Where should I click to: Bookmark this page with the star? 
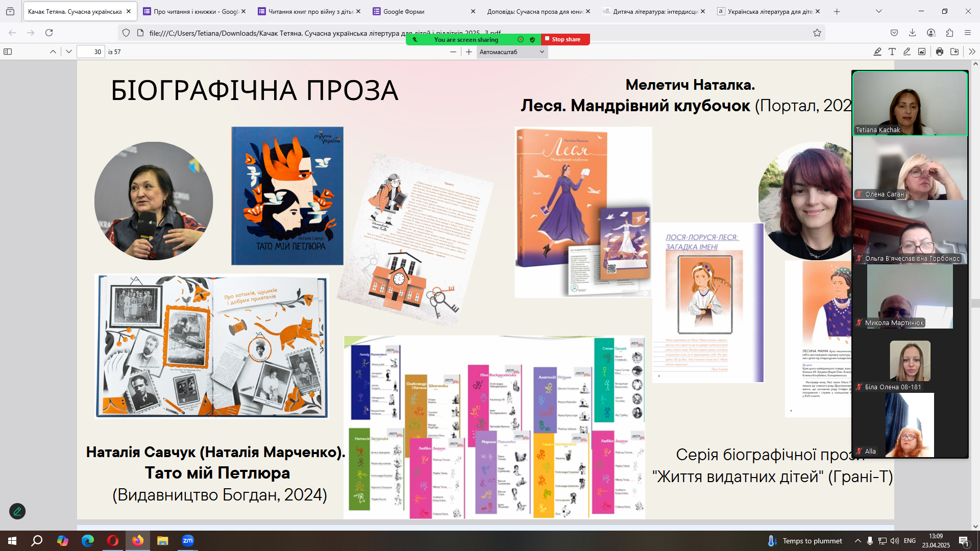coord(817,33)
